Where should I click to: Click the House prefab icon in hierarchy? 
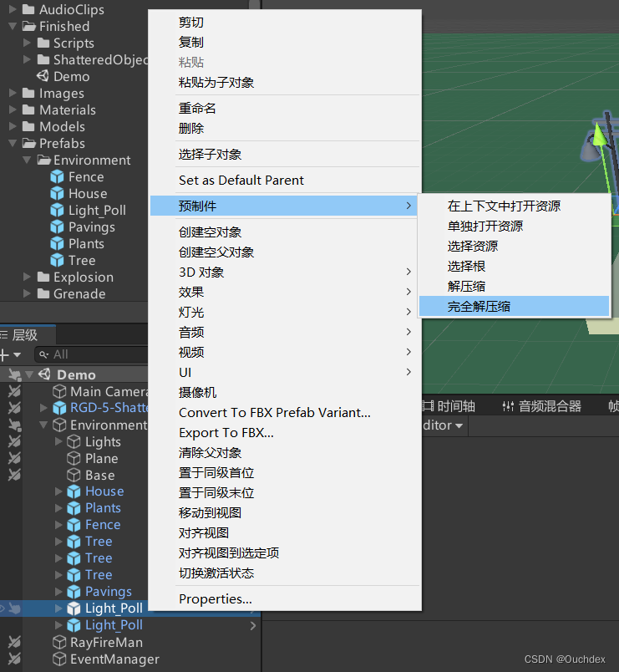click(x=74, y=491)
